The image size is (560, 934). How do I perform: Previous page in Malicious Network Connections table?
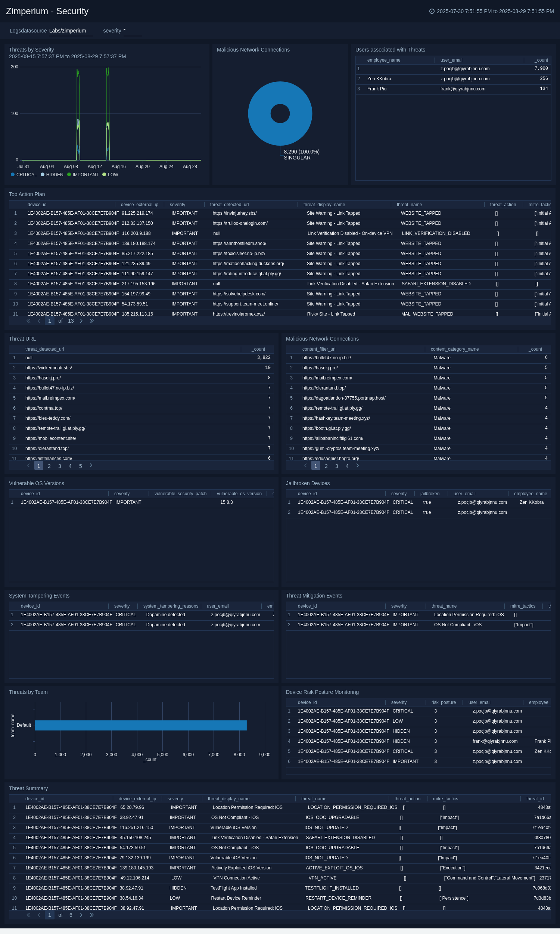tap(305, 466)
